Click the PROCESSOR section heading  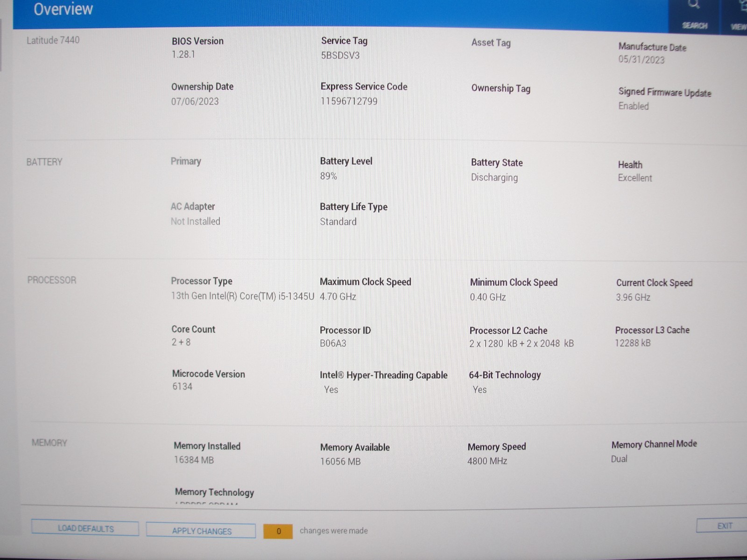[x=52, y=280]
